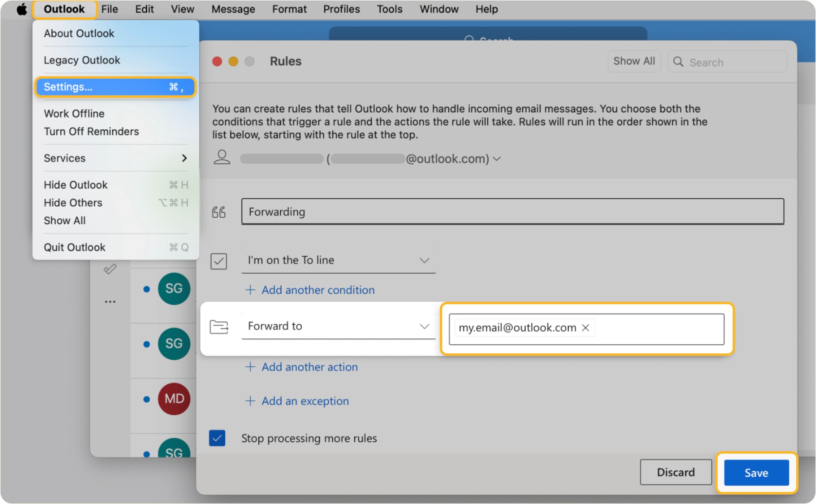816x504 pixels.
Task: Click the account person icon
Action: pos(222,158)
